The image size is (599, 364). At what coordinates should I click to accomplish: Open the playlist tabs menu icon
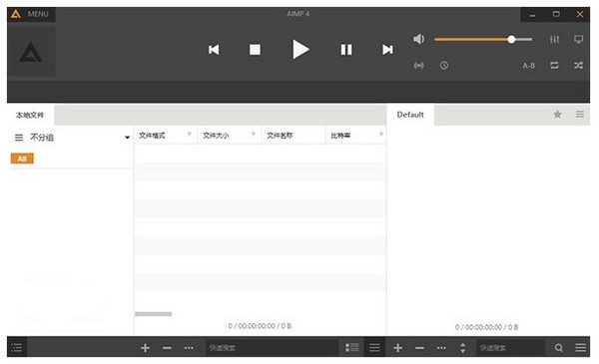pos(580,114)
